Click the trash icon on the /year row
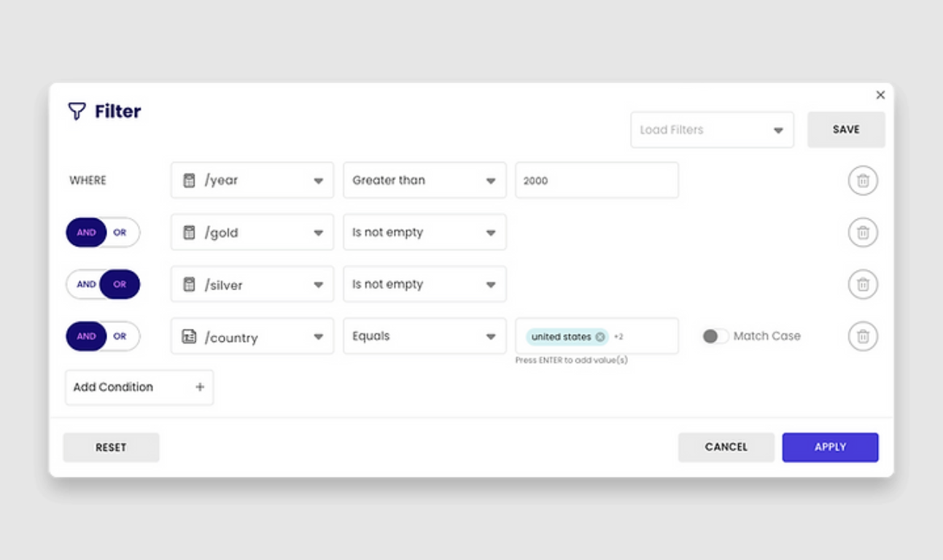The height and width of the screenshot is (560, 943). tap(863, 180)
